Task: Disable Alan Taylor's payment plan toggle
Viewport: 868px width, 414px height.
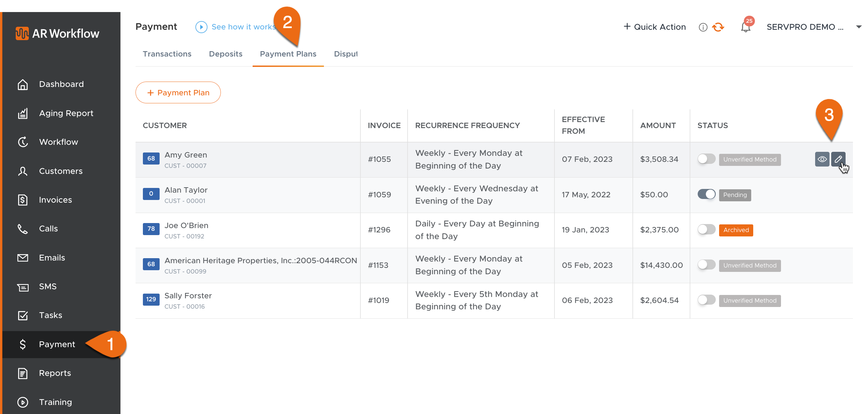Action: point(706,194)
